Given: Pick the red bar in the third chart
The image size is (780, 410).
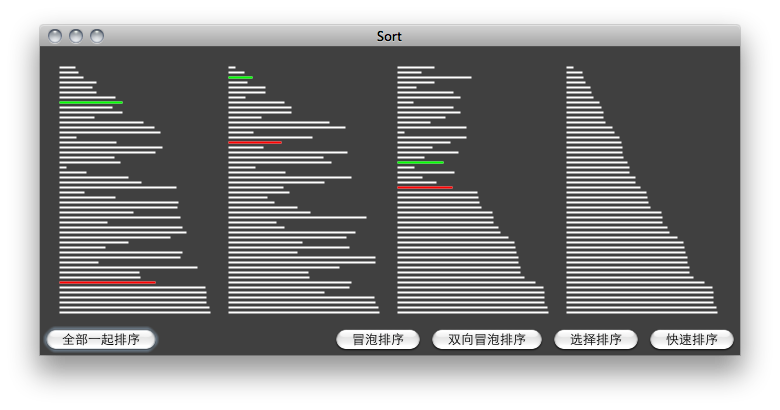Looking at the screenshot, I should tap(425, 187).
